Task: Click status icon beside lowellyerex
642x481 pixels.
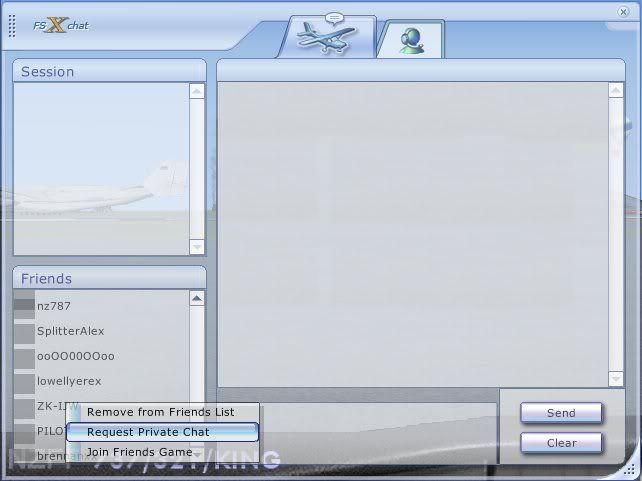Action: pos(25,383)
